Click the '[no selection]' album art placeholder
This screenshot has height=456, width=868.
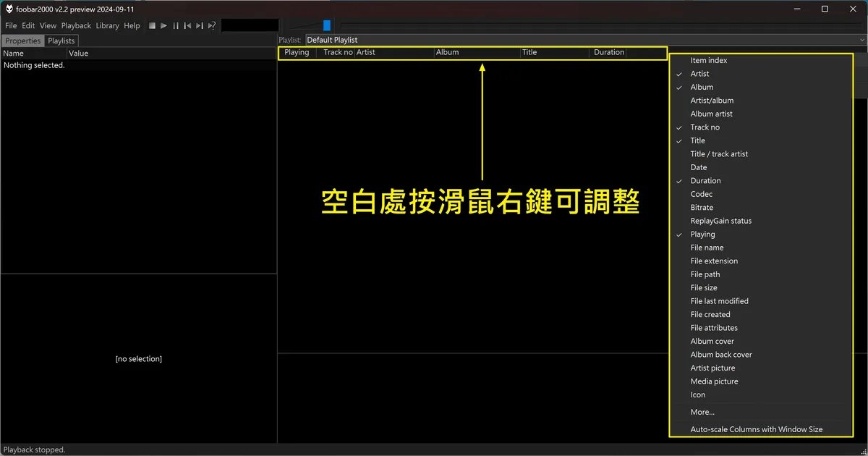pyautogui.click(x=139, y=359)
